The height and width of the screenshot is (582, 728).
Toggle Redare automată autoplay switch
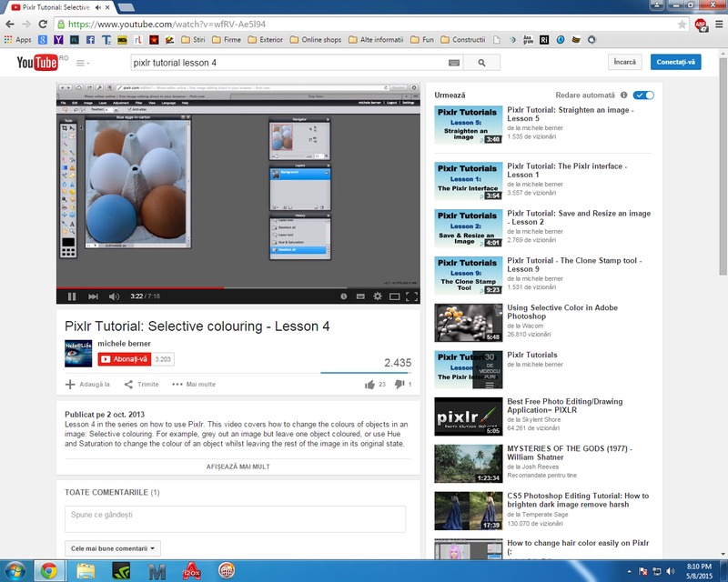coord(644,95)
